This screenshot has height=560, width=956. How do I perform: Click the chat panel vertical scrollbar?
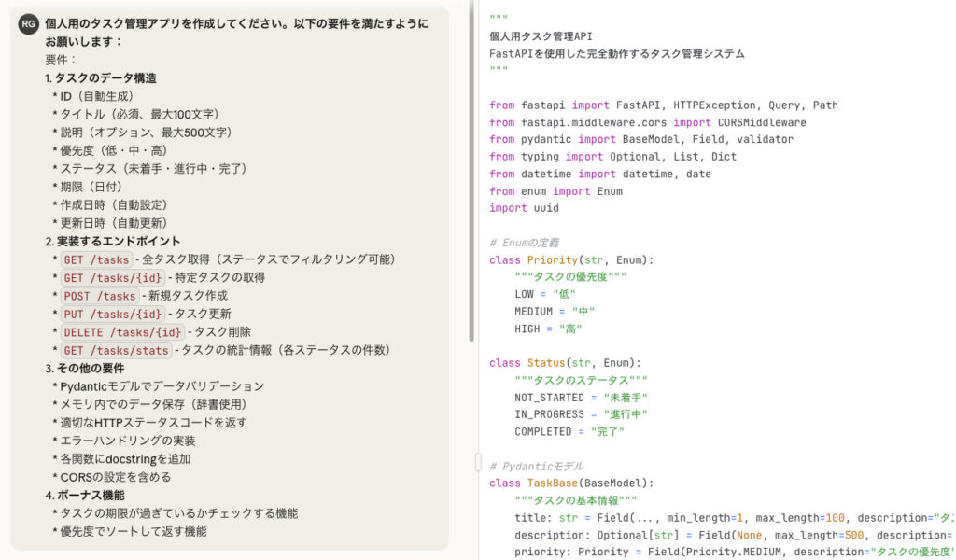[x=471, y=177]
